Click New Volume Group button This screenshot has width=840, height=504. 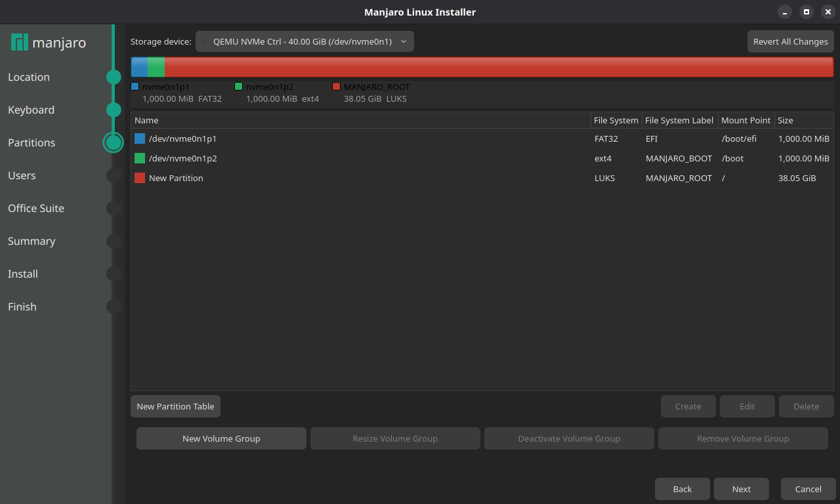click(221, 438)
